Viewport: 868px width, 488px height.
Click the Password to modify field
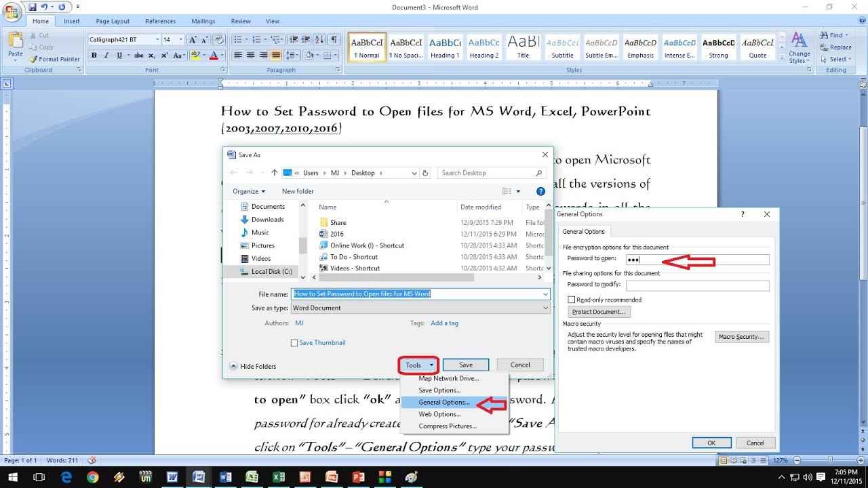click(698, 285)
